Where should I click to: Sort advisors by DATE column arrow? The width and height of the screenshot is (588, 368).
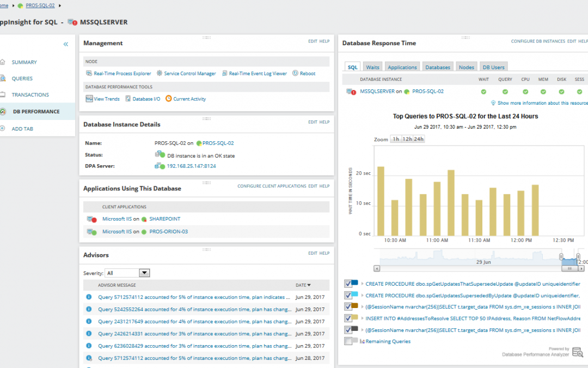[x=309, y=285]
